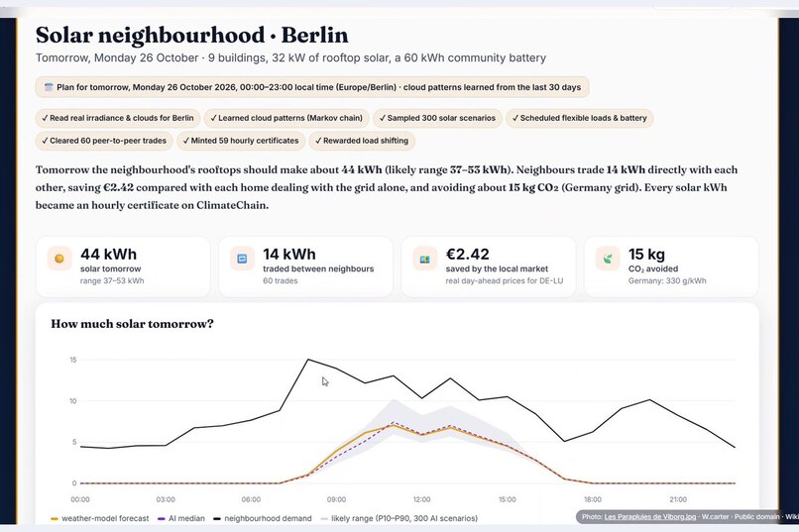
Task: Click the 09:00 label on the chart axis
Action: (336, 499)
